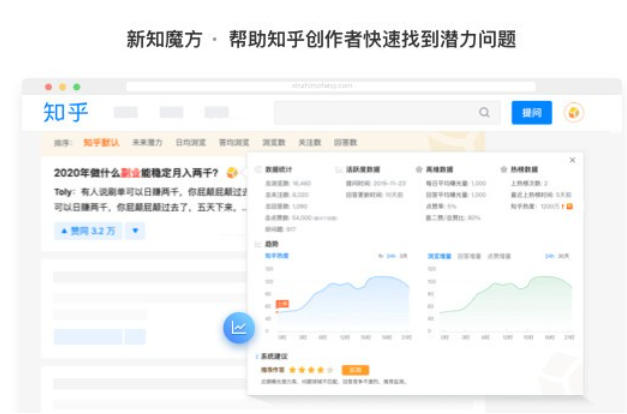
Task: Click the 知乎 logo
Action: click(x=66, y=112)
